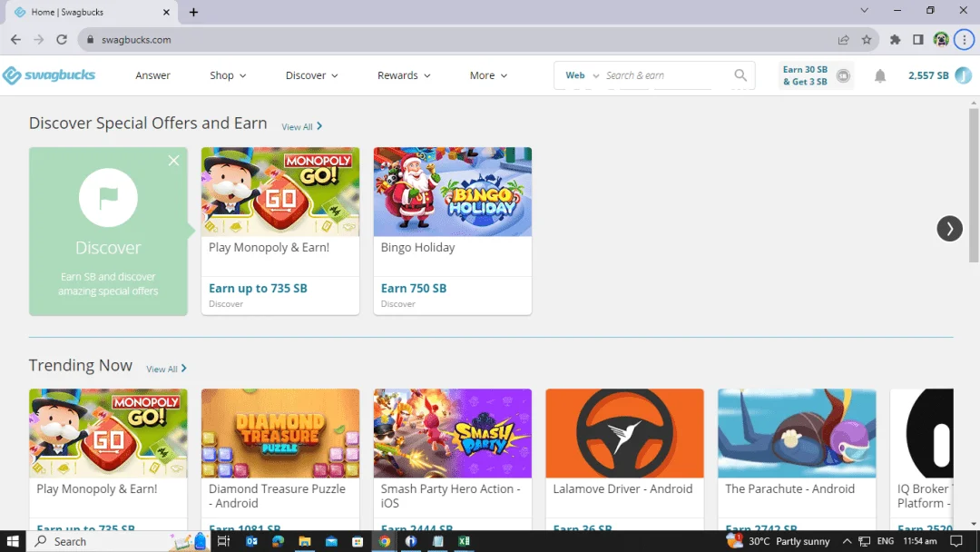Open Monopoly Go thumbnail in Special Offers

click(x=280, y=192)
